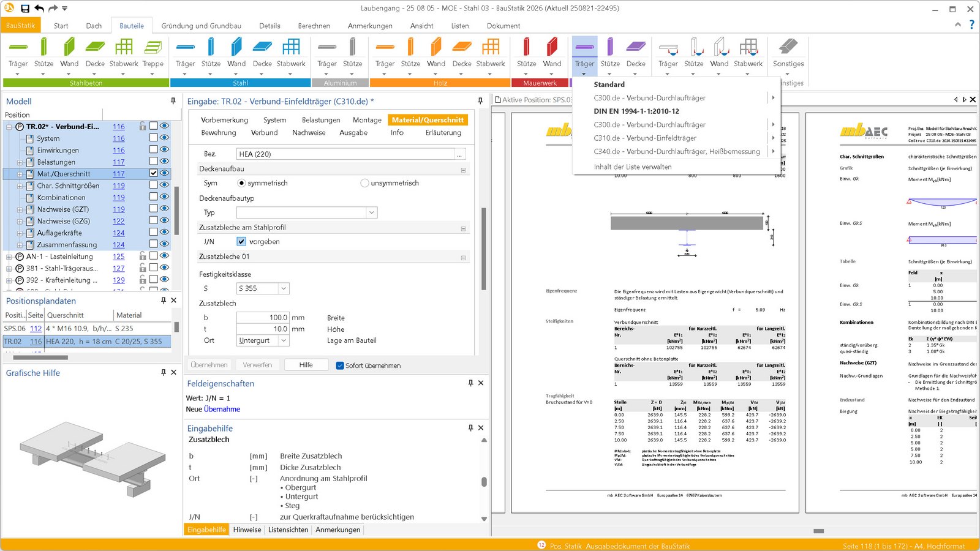This screenshot has height=551, width=980.
Task: Open the Sonstiges component icon
Action: point(788,48)
